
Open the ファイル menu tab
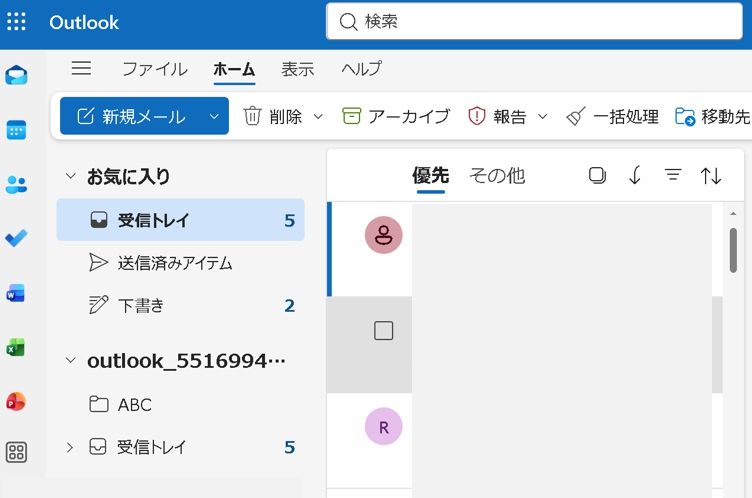[x=154, y=69]
